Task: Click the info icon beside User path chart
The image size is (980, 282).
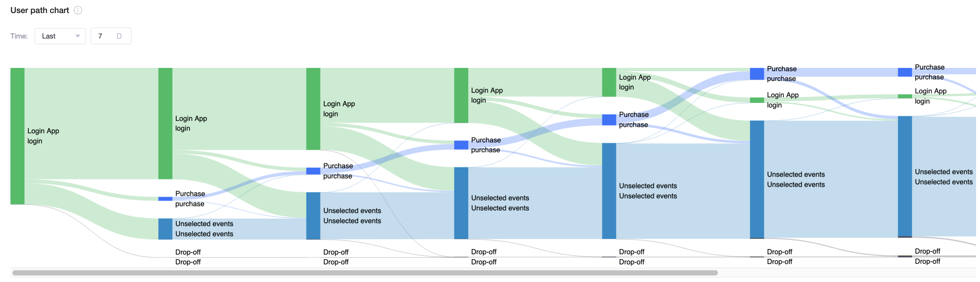Action: 78,10
